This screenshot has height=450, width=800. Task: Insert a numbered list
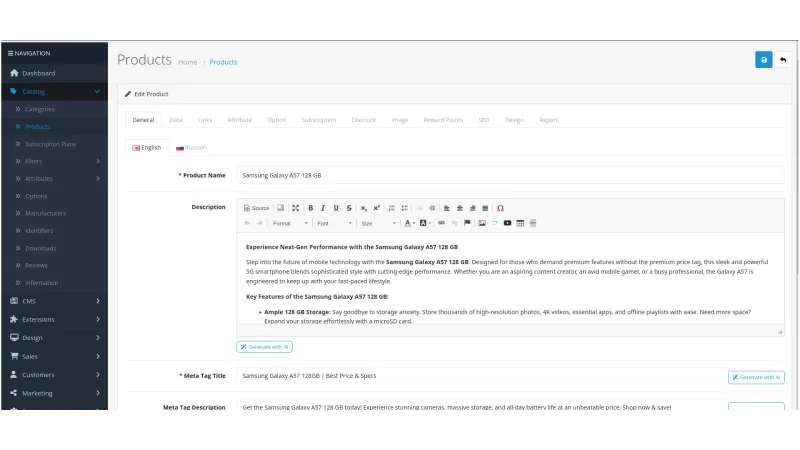[391, 208]
